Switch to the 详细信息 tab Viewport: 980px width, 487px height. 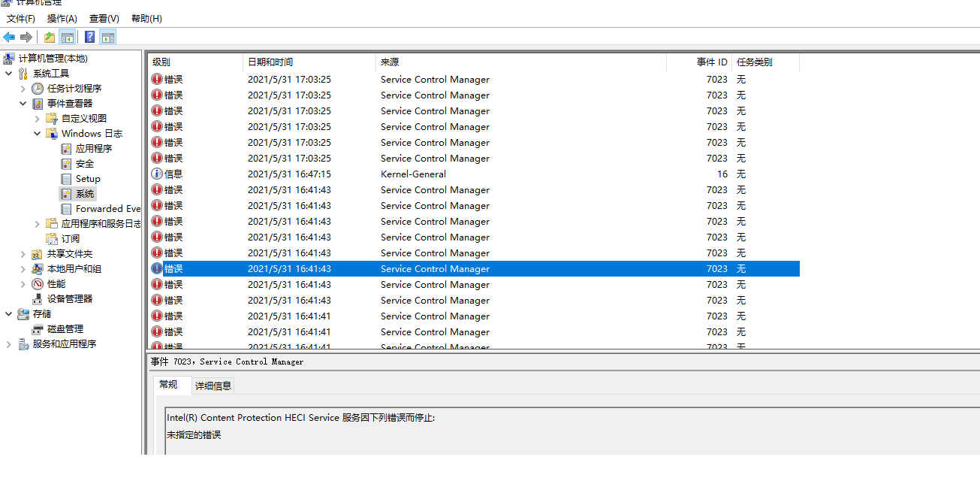(213, 385)
